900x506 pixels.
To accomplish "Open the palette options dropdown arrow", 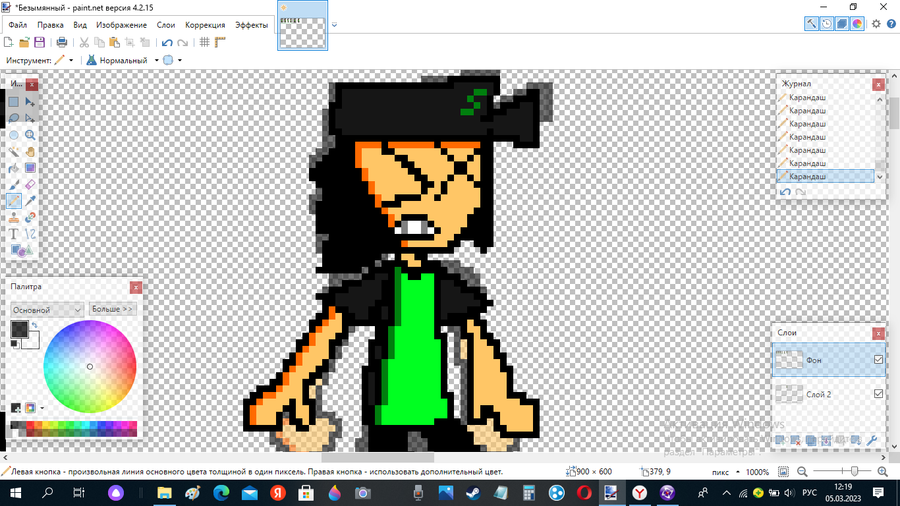I will (42, 408).
